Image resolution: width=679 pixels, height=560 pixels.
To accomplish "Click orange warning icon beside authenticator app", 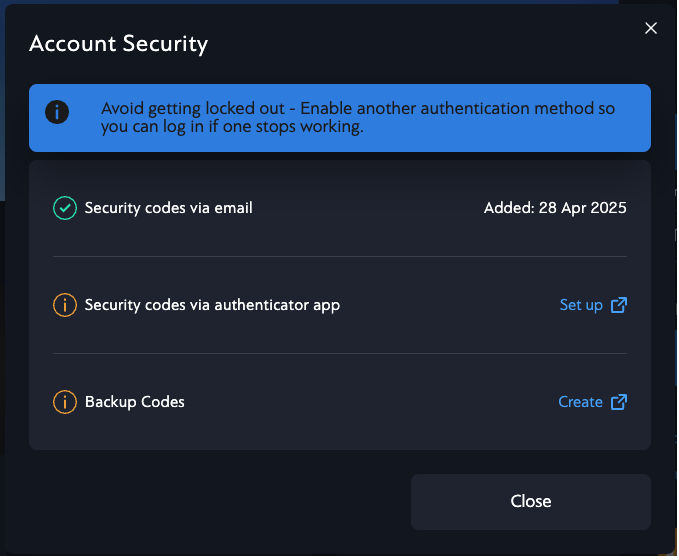I will [65, 305].
